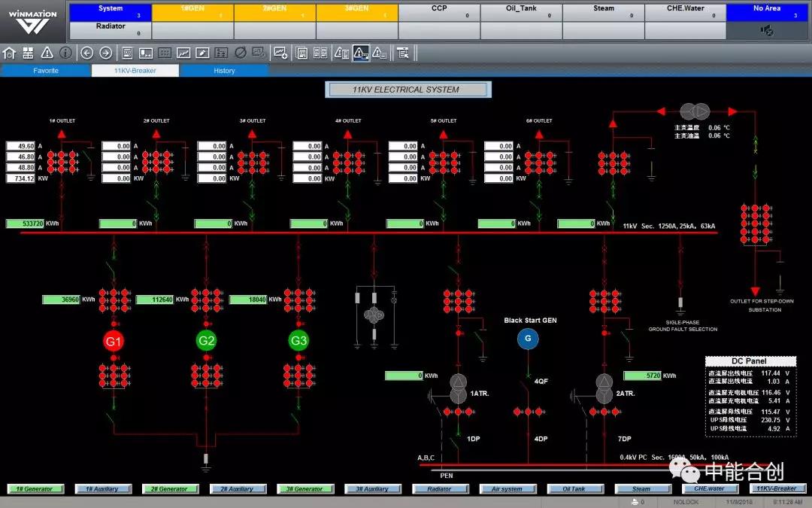Open the trend line chart icon
The width and height of the screenshot is (812, 508).
pos(183,53)
